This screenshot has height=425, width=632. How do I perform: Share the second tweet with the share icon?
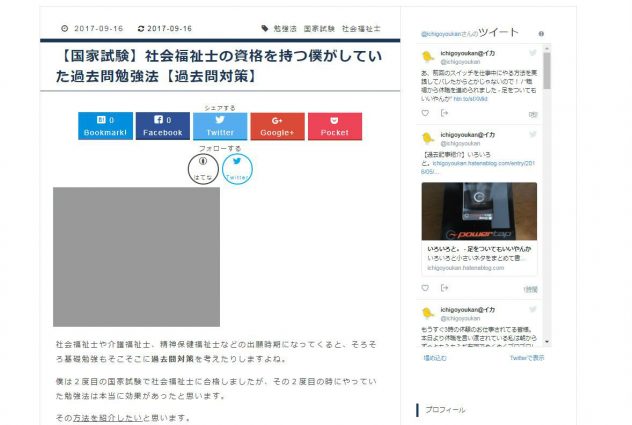coord(444,288)
